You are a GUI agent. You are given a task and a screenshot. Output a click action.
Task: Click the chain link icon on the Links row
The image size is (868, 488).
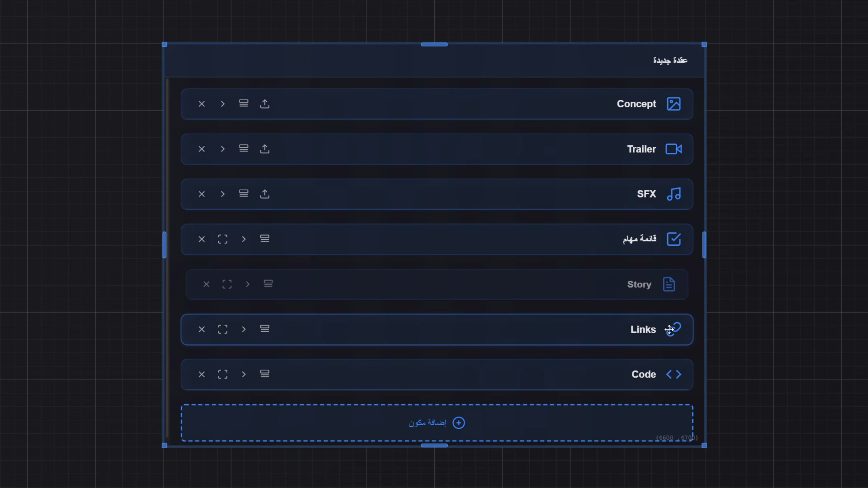coord(675,329)
